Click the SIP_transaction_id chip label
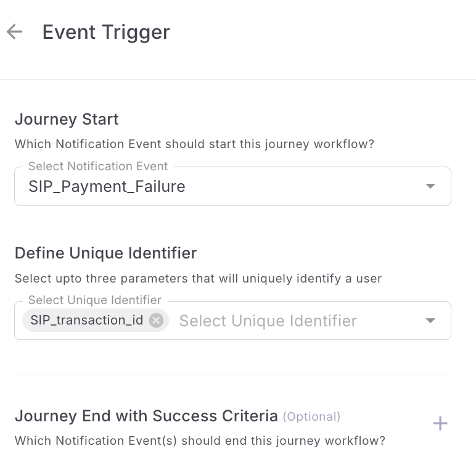 (x=87, y=320)
